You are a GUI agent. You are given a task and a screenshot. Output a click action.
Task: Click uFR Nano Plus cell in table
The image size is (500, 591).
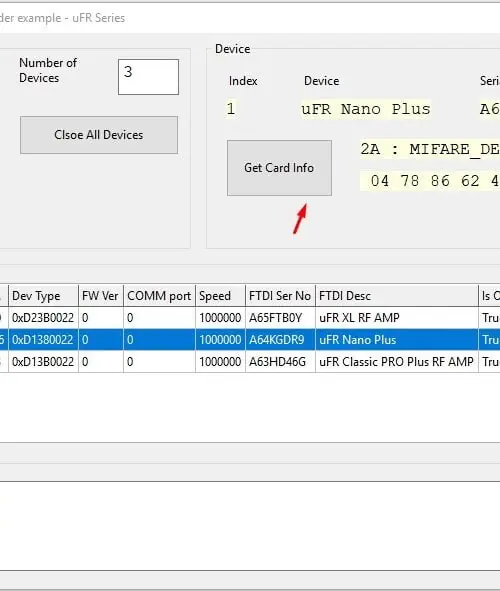[396, 340]
